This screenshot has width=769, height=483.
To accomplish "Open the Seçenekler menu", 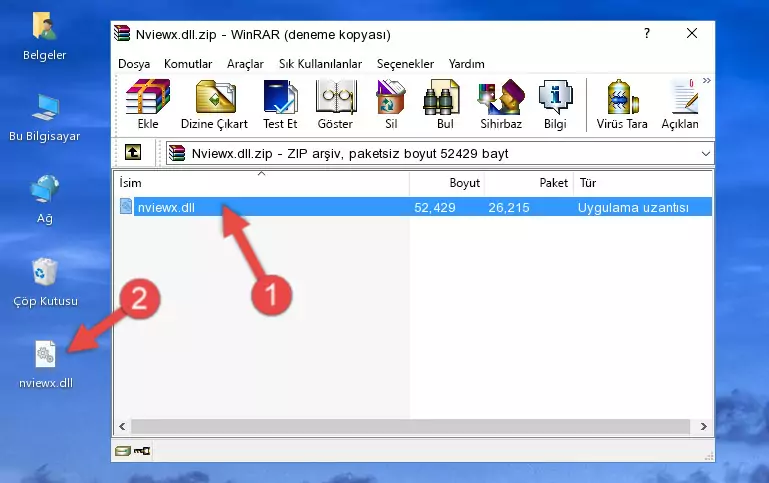I will [405, 64].
